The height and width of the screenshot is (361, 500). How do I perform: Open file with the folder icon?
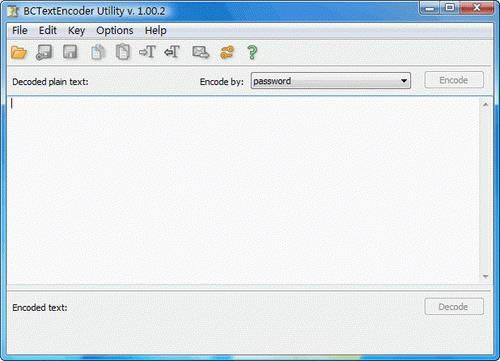pyautogui.click(x=19, y=52)
